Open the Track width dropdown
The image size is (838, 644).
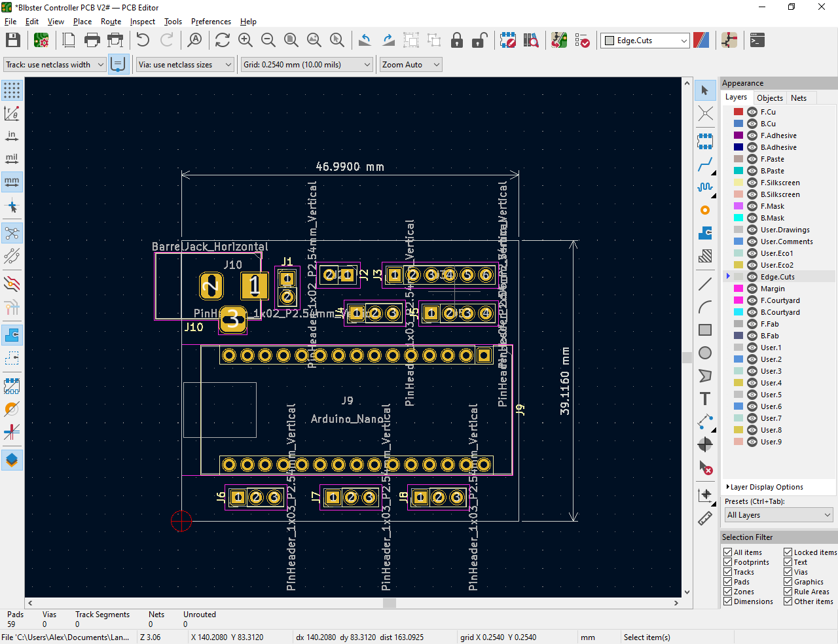[x=55, y=65]
